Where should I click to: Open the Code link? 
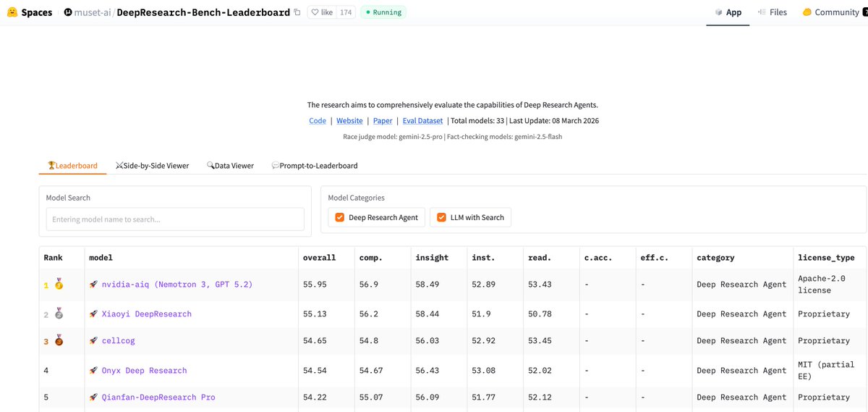click(318, 121)
